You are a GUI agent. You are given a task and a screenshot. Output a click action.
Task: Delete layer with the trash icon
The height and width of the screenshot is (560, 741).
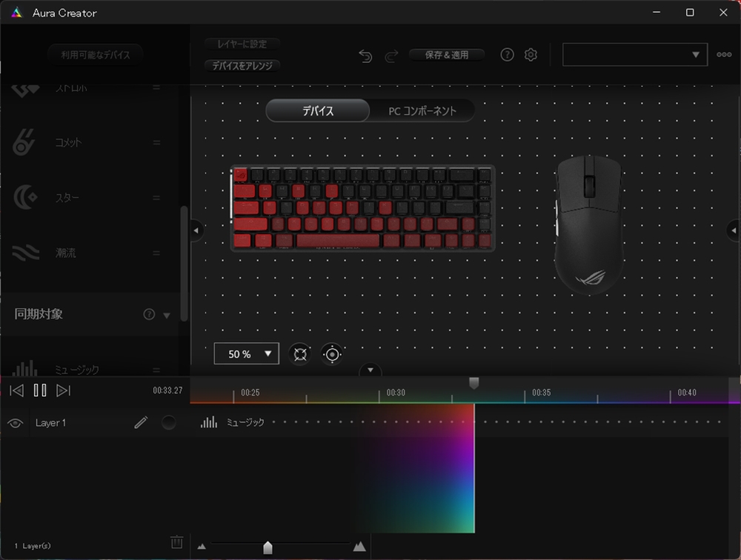click(177, 541)
